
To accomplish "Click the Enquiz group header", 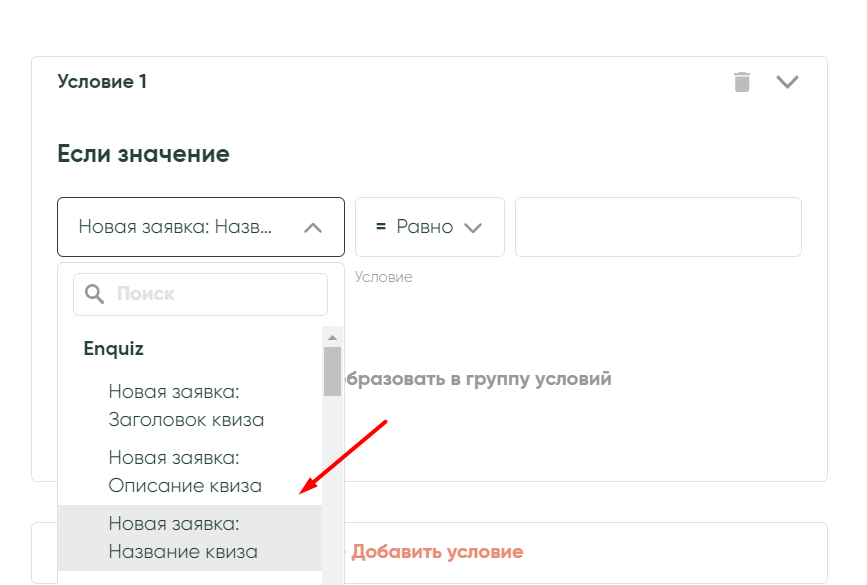I will (113, 349).
